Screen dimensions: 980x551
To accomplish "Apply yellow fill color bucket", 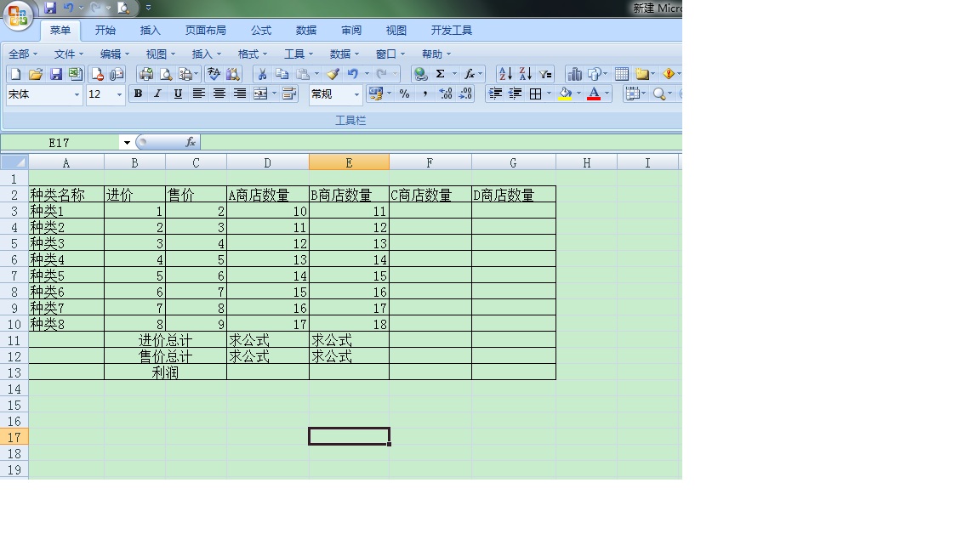I will (x=566, y=94).
